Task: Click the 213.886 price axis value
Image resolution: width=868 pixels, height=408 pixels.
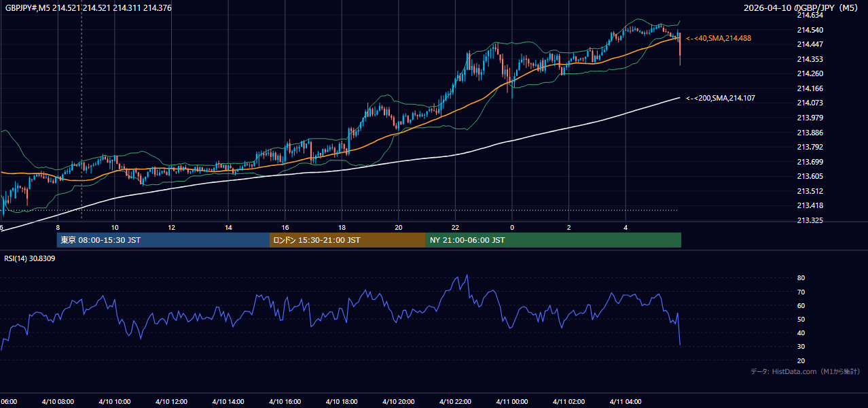Action: (x=810, y=133)
